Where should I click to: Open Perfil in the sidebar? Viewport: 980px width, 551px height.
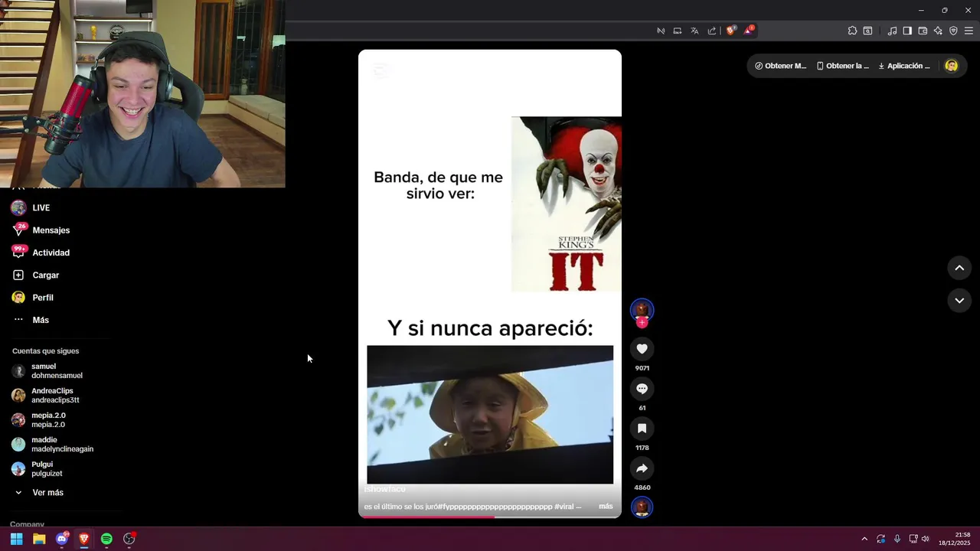pyautogui.click(x=33, y=298)
